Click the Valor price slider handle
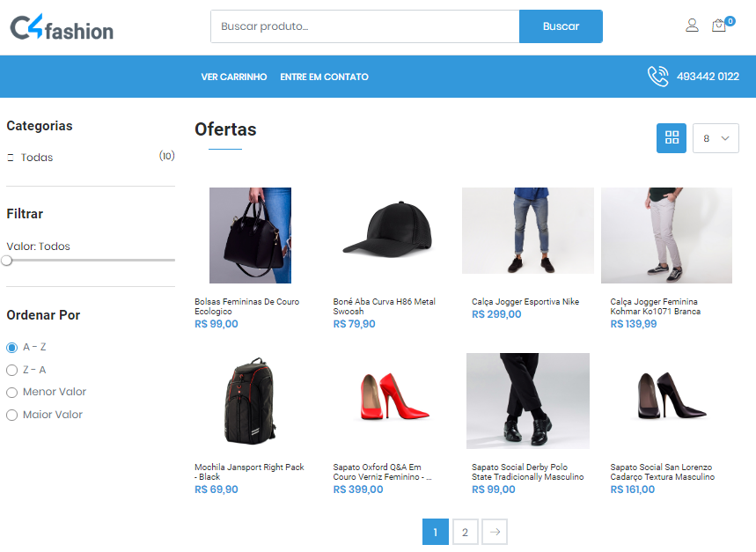The image size is (756, 552). [7, 261]
